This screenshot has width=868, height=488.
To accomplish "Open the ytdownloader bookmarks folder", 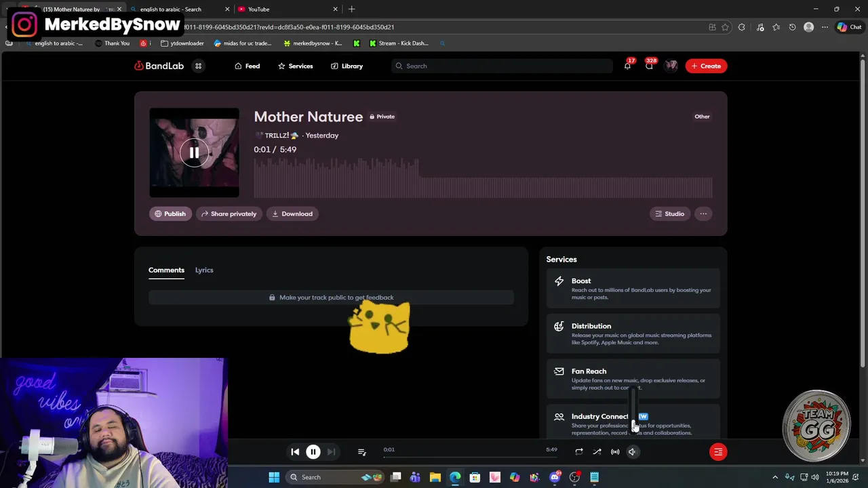I will pos(182,43).
